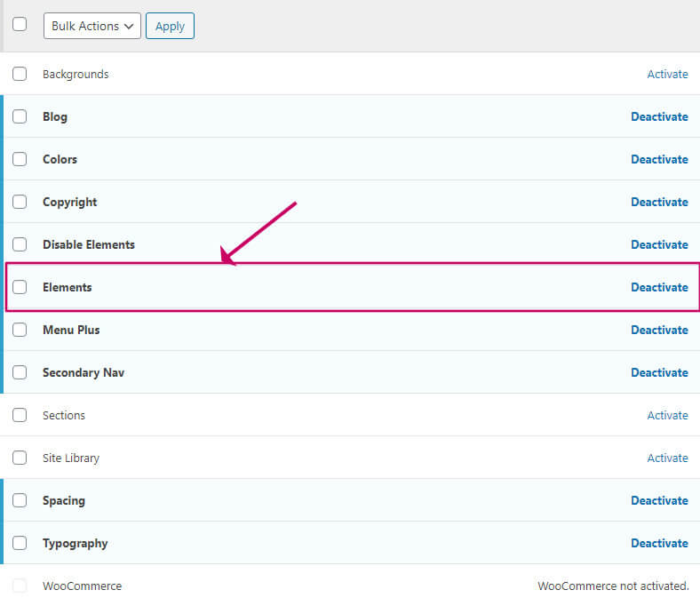This screenshot has height=606, width=700.
Task: Check the Typography module checkbox
Action: pyautogui.click(x=20, y=543)
